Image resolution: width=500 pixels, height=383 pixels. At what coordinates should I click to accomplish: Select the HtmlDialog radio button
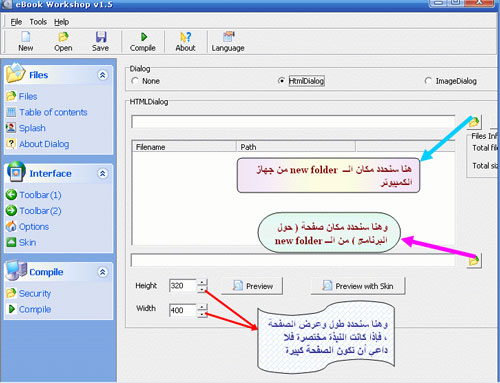point(281,81)
